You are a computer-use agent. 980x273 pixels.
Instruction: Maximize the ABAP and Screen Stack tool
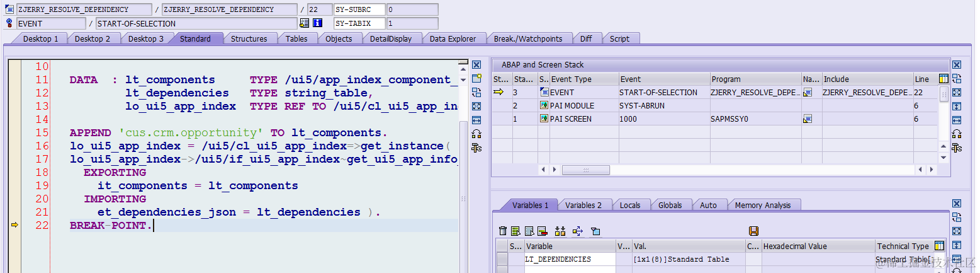[x=957, y=92]
